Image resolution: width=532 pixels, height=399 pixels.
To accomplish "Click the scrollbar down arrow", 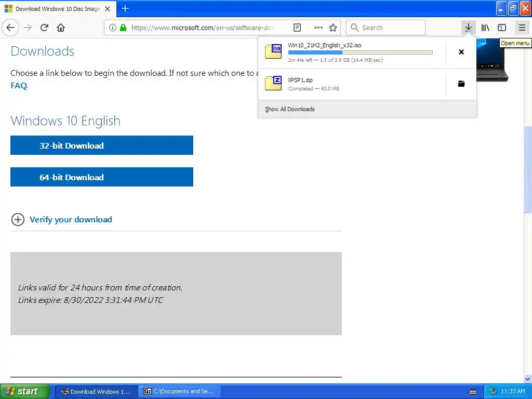I will pyautogui.click(x=528, y=379).
